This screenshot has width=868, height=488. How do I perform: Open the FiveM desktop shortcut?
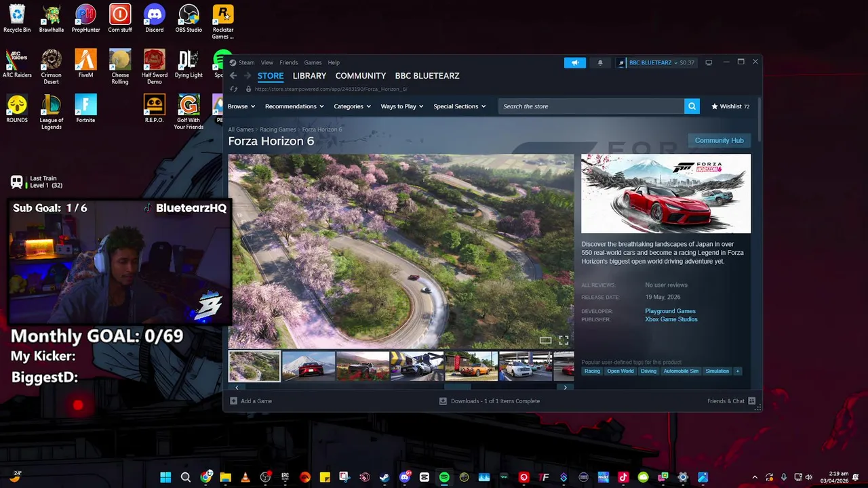coord(85,64)
